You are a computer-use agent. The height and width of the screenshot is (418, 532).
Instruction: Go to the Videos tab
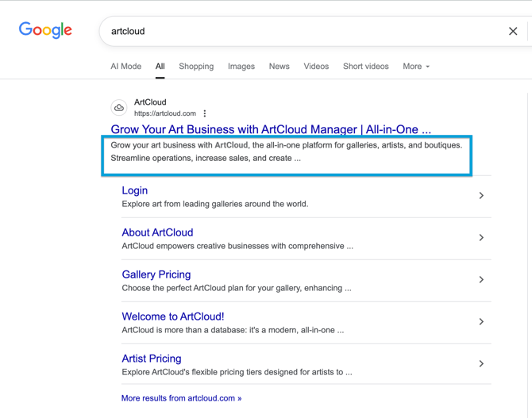click(316, 67)
